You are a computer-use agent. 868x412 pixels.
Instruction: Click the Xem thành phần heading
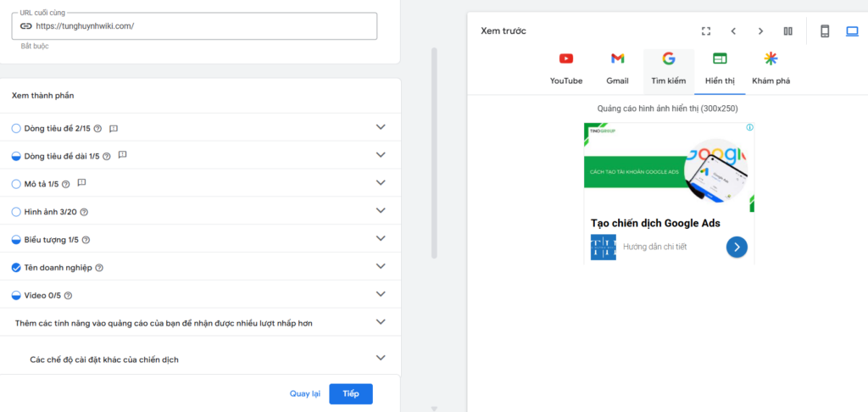[42, 96]
